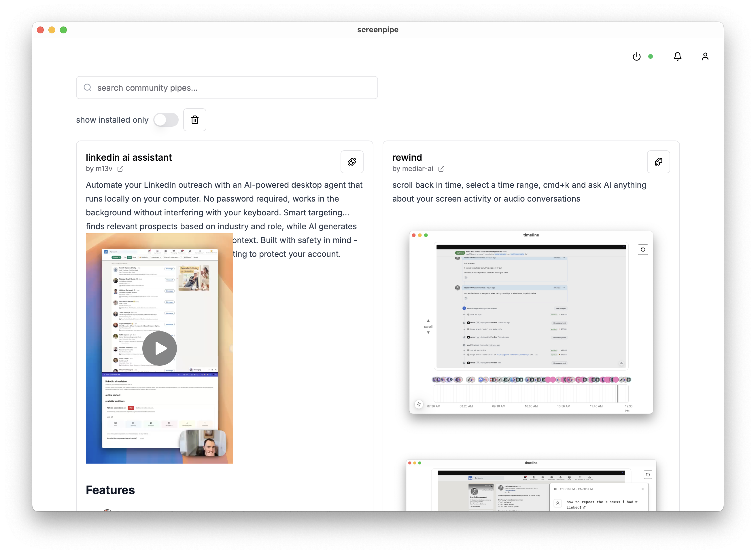Open external link icon beside mediar-ai
The height and width of the screenshot is (554, 756).
(441, 169)
